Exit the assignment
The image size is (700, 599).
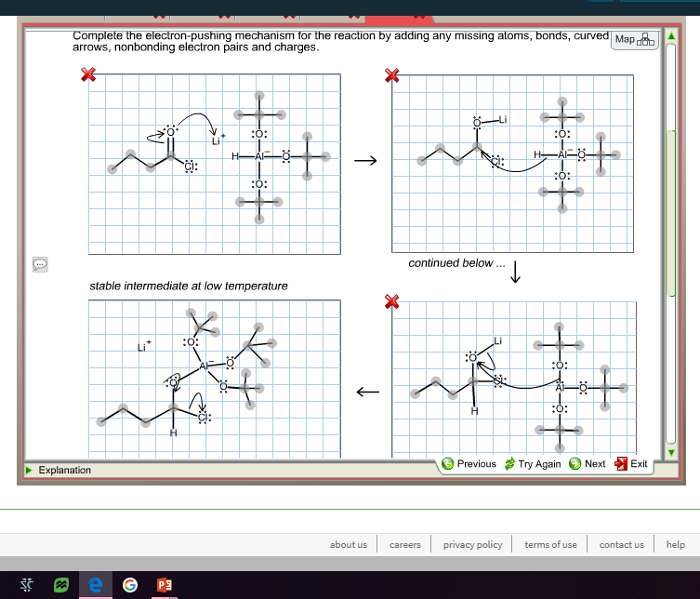[x=631, y=463]
